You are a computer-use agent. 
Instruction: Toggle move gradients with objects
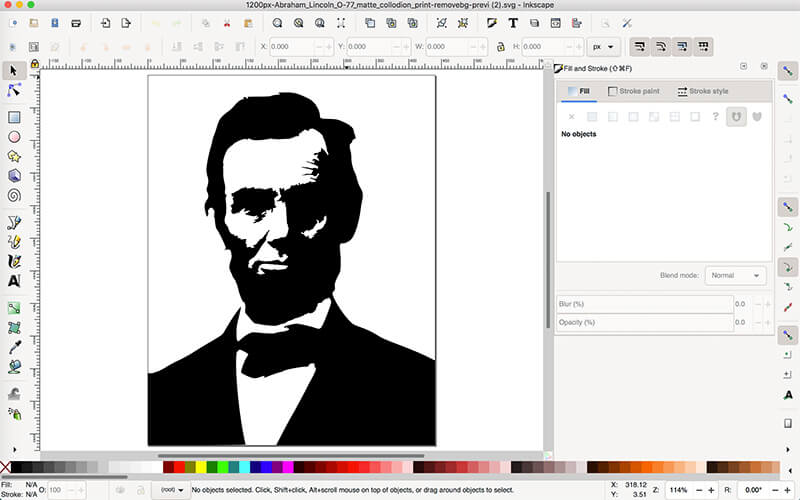682,46
